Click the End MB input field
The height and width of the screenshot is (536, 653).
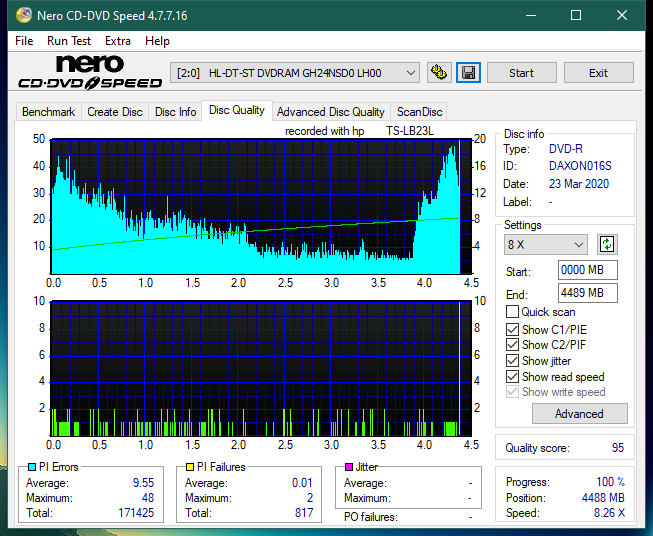point(588,293)
